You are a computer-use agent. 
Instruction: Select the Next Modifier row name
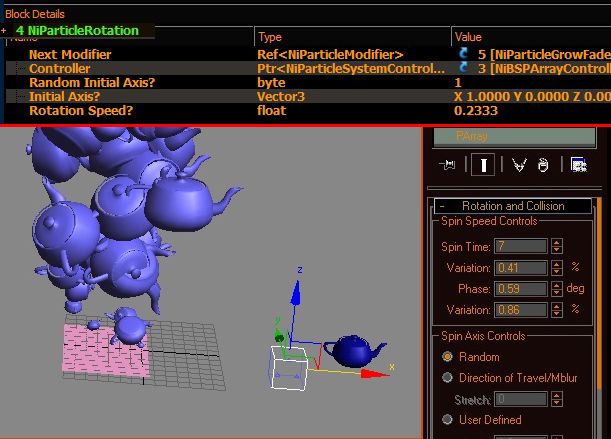[x=70, y=54]
